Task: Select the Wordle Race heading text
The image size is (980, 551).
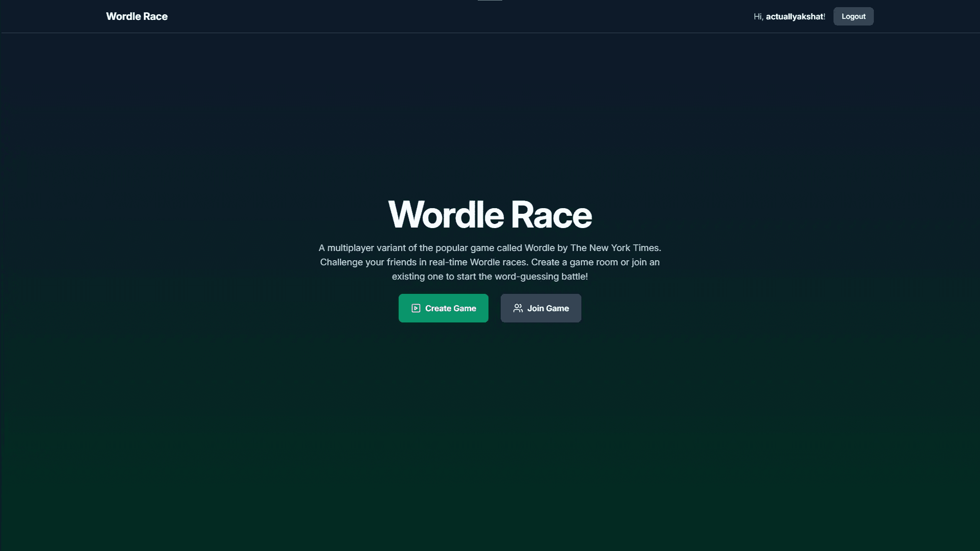Action: tap(489, 214)
